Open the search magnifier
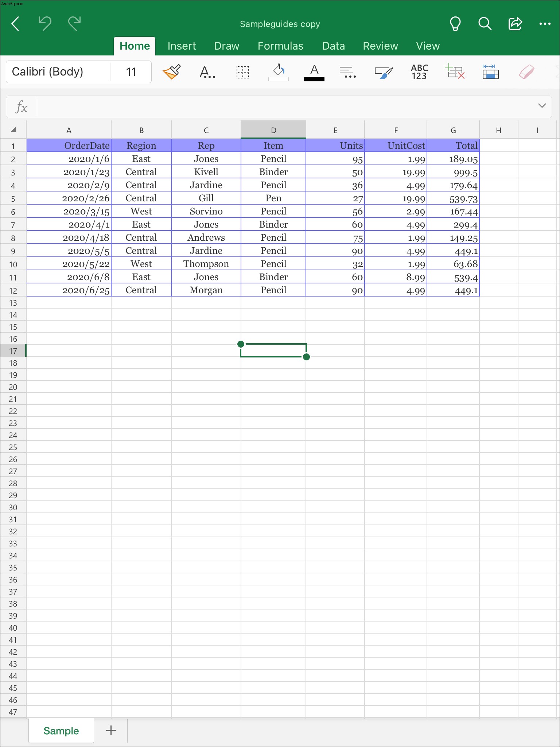 [485, 24]
